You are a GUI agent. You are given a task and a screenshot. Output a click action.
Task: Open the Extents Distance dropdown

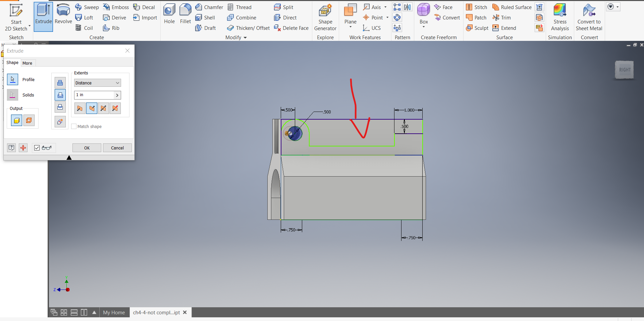click(x=97, y=83)
